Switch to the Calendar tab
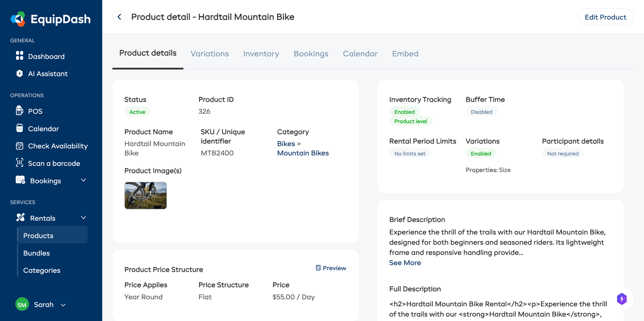The height and width of the screenshot is (321, 644). point(360,54)
